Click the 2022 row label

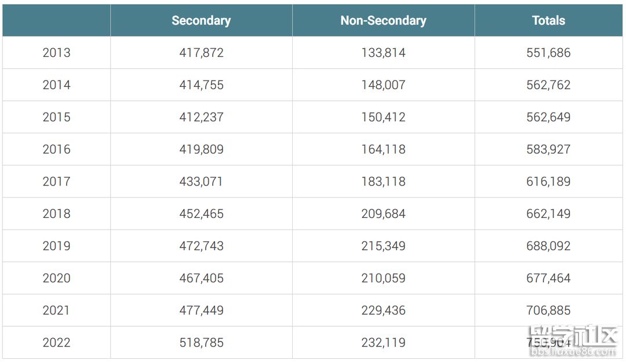(x=56, y=343)
